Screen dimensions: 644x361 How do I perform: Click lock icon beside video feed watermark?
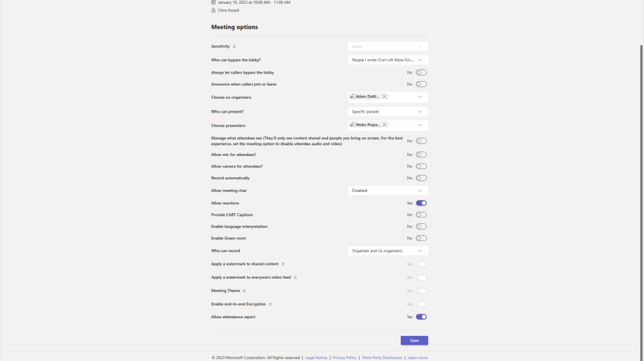pos(295,277)
